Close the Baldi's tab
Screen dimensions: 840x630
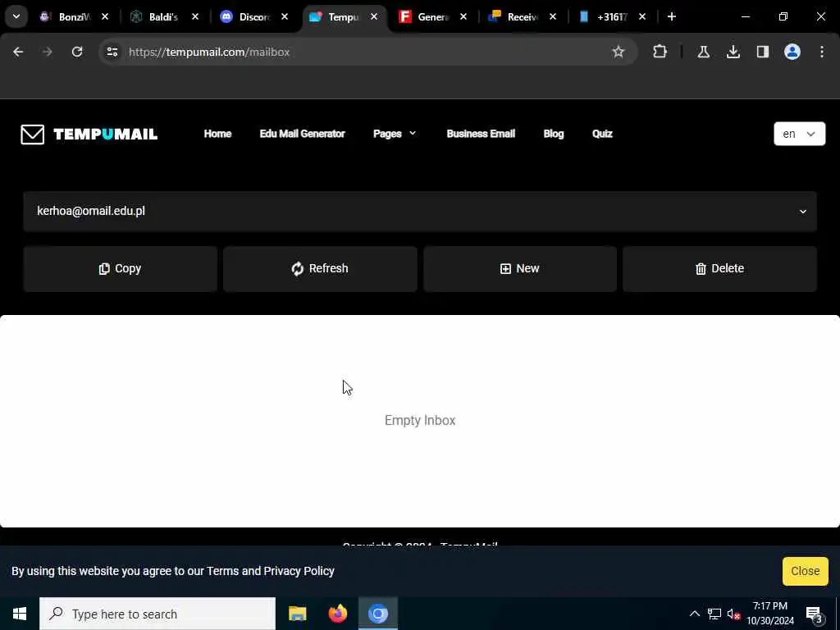coord(195,16)
